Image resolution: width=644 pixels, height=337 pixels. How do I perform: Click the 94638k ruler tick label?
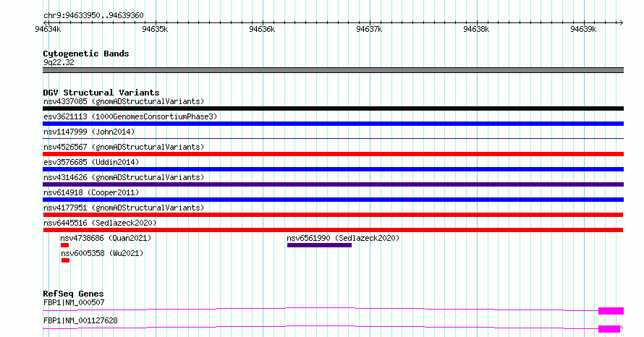pyautogui.click(x=476, y=29)
